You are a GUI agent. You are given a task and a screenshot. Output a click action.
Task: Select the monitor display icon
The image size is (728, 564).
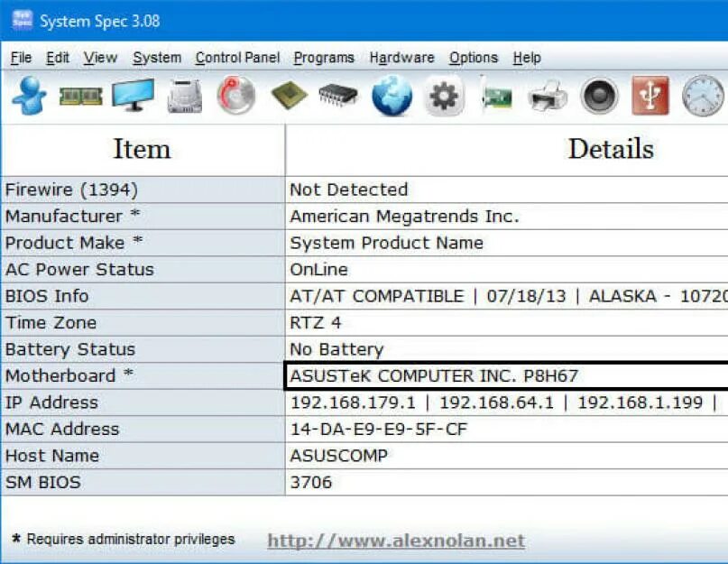134,95
